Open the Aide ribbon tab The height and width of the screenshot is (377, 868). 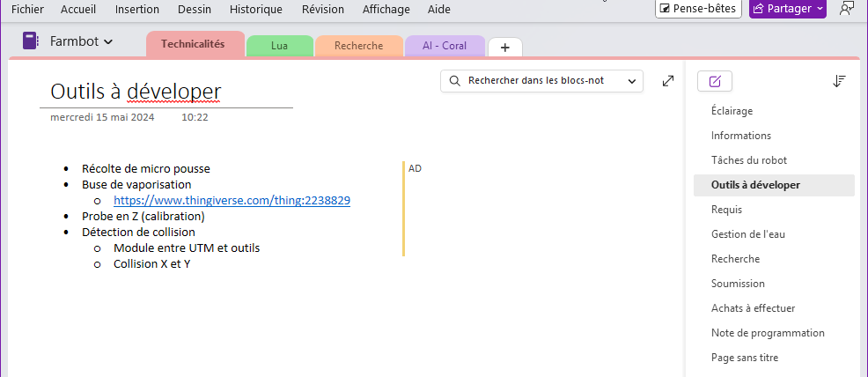click(x=439, y=10)
